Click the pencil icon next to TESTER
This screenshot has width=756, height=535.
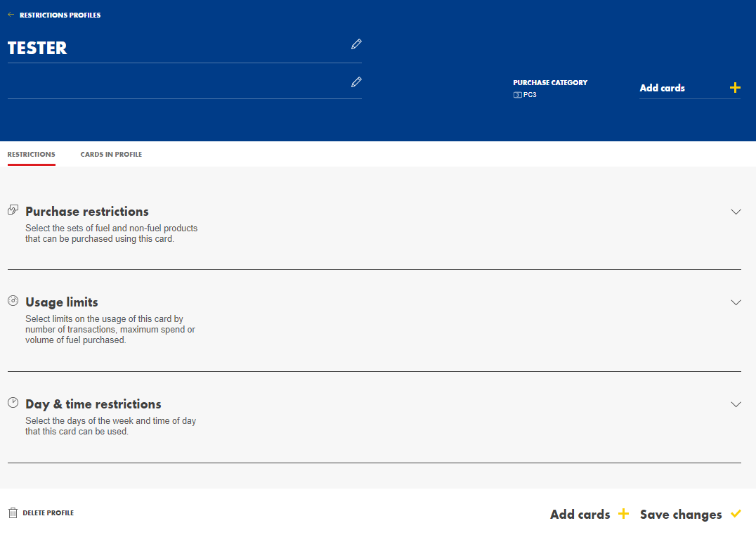pos(356,44)
